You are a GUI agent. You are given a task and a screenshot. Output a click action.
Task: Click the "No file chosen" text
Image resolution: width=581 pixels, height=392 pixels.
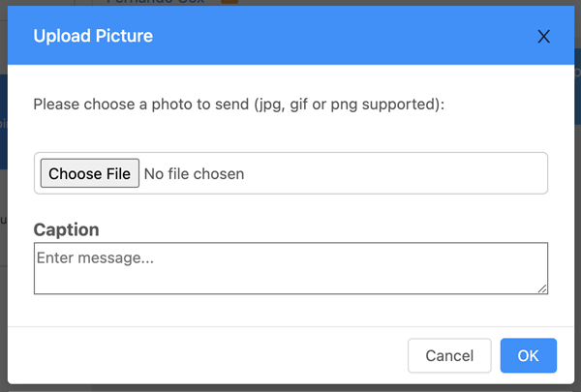tap(194, 174)
